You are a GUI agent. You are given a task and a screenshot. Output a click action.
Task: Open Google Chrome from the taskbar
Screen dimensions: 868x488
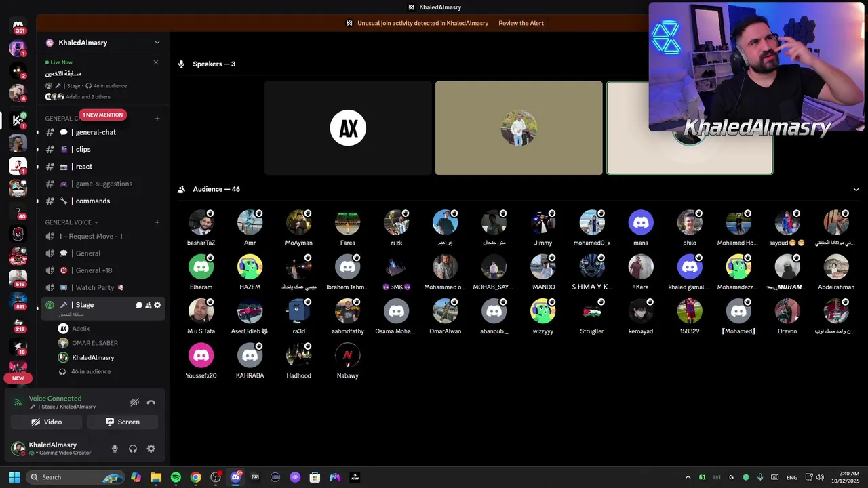tap(195, 477)
